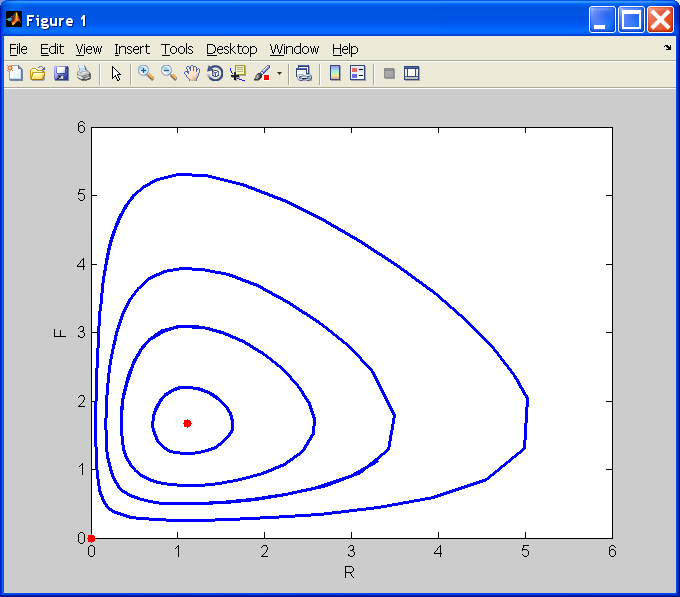Activate the Zoom Out magnifier tool

169,73
